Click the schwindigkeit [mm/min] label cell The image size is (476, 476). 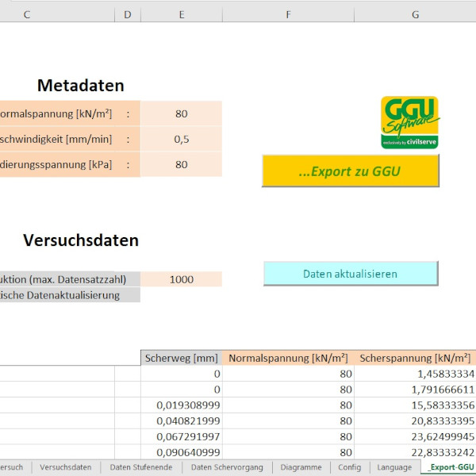tap(57, 139)
